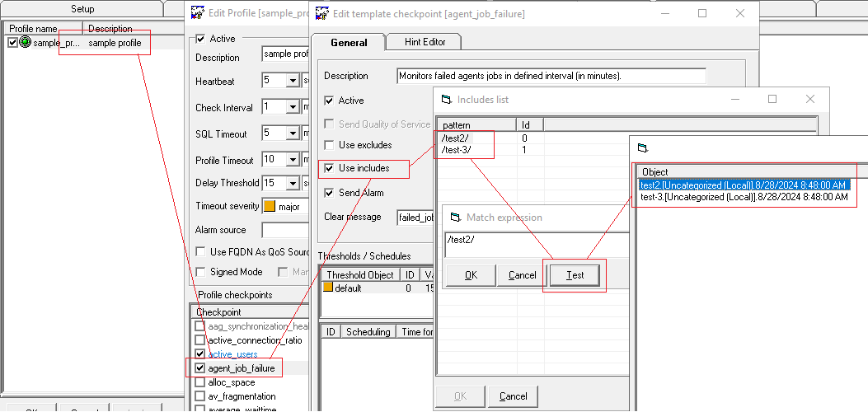The image size is (868, 412).
Task: Uncheck the active_users checkpoint box
Action: 200,354
